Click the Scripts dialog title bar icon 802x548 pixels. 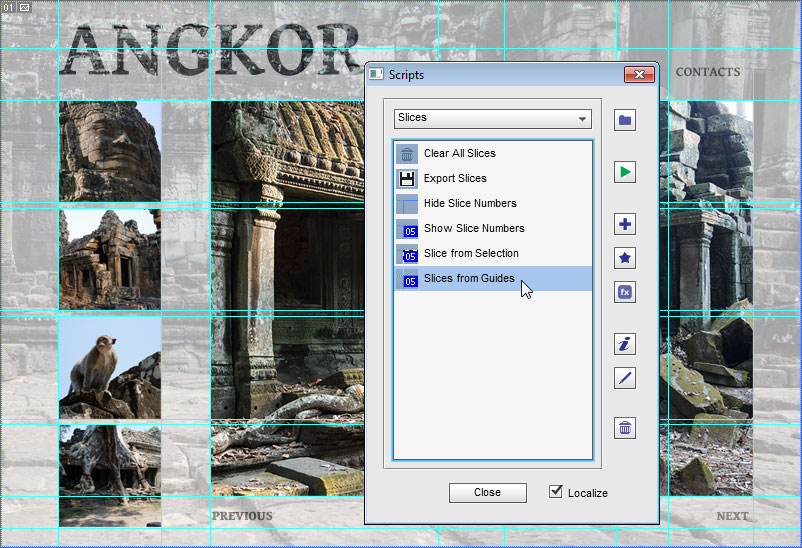click(376, 75)
